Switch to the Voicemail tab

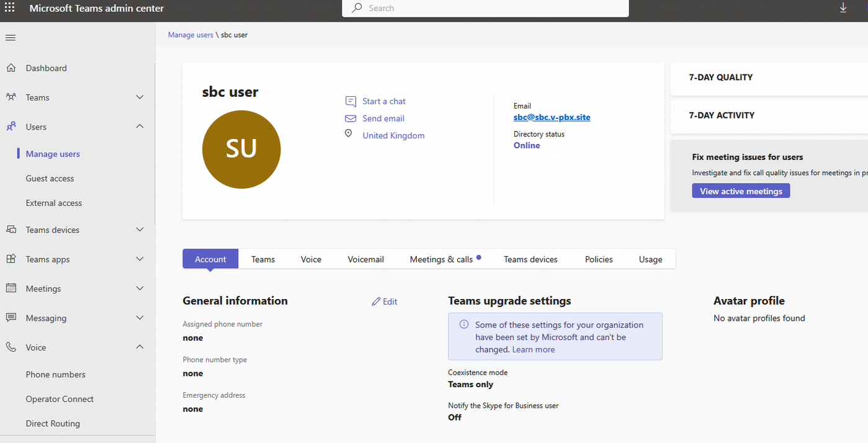tap(365, 259)
